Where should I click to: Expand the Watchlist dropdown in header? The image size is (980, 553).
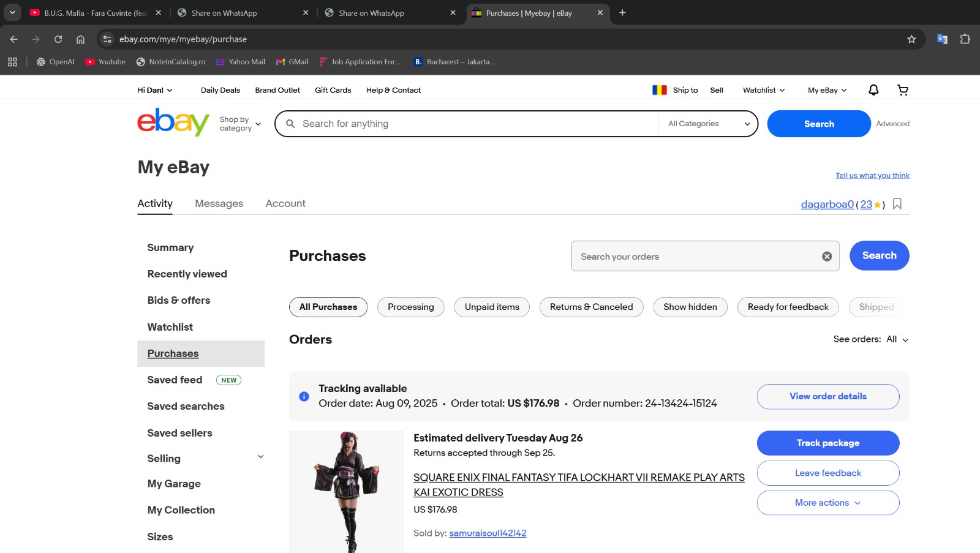(x=764, y=90)
